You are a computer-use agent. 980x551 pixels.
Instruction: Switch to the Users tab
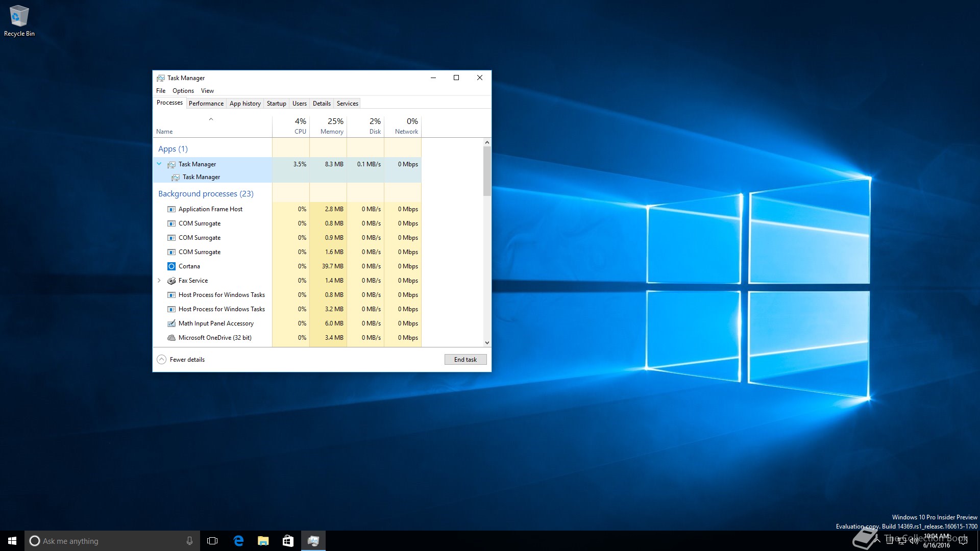click(x=300, y=104)
